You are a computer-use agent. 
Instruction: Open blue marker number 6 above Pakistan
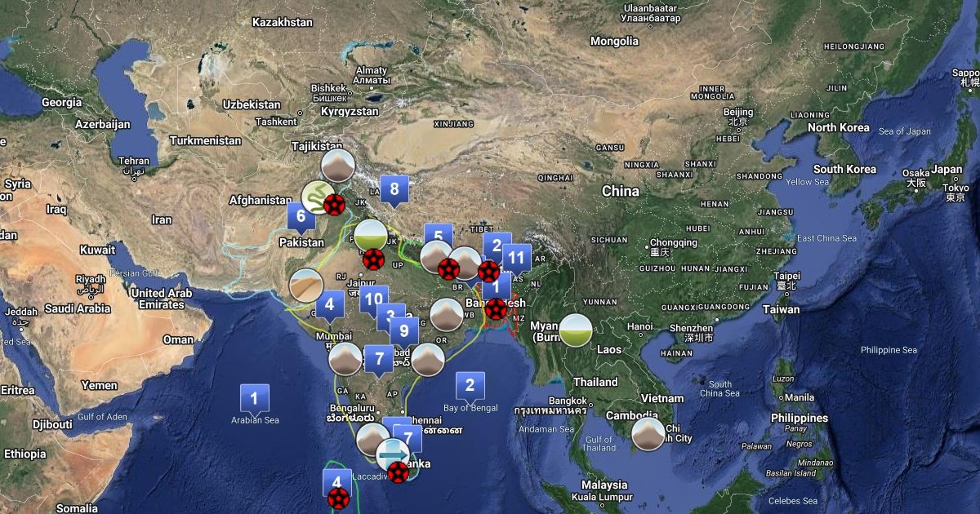click(x=301, y=218)
